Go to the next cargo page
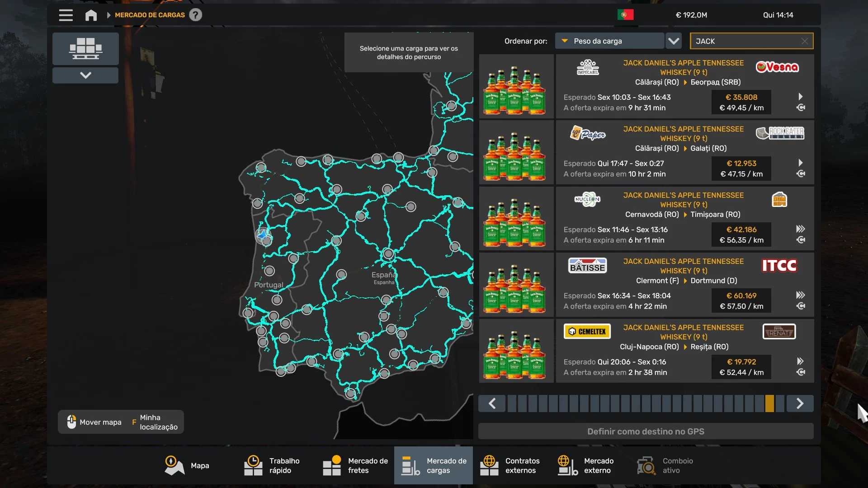868x488 pixels. click(799, 404)
